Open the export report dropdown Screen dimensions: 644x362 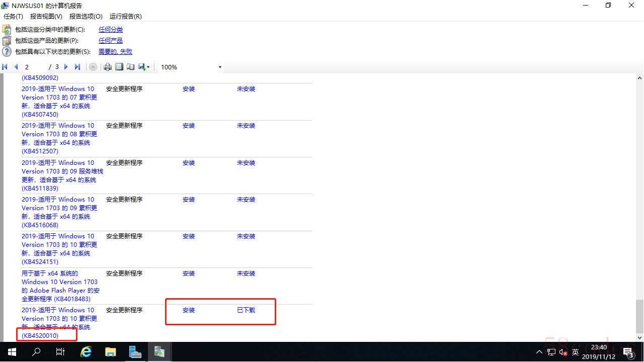click(144, 67)
